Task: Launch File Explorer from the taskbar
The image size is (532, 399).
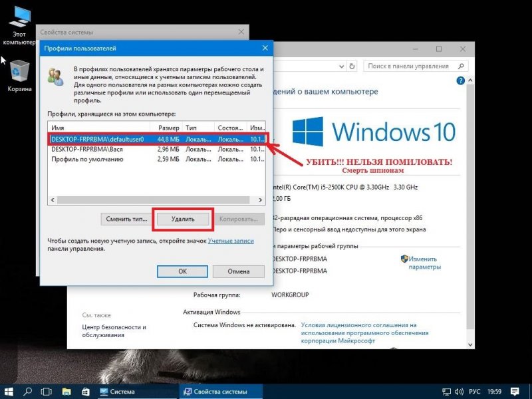Action: tap(66, 391)
